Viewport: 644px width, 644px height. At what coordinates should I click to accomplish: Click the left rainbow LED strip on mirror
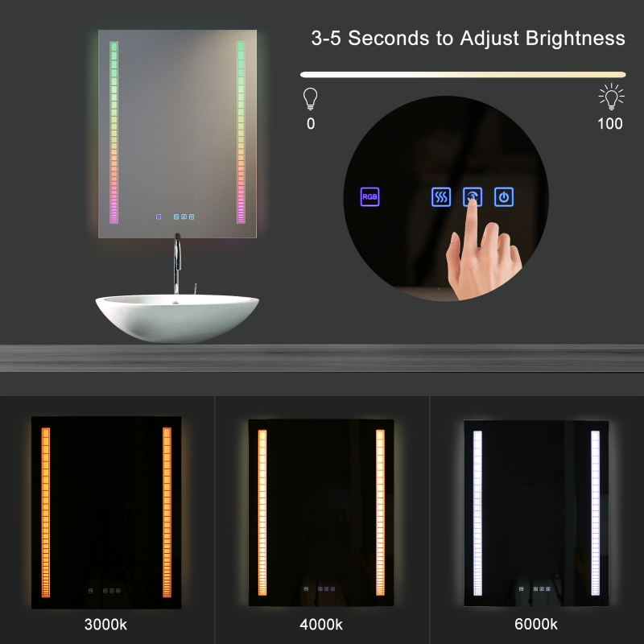coord(114,132)
